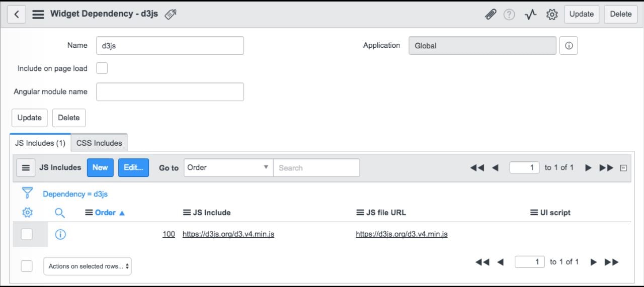Open the activity stream pulse icon
This screenshot has width=644, height=287.
(530, 15)
